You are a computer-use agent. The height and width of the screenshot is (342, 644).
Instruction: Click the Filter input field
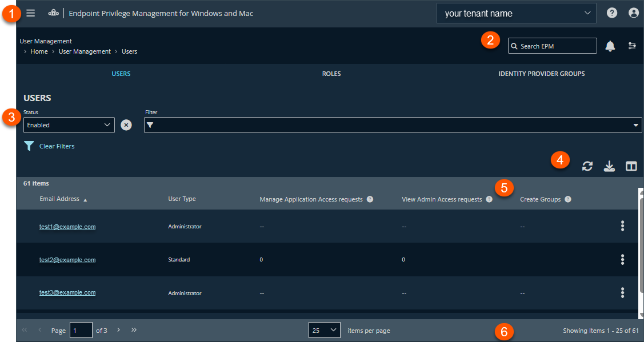tap(393, 125)
